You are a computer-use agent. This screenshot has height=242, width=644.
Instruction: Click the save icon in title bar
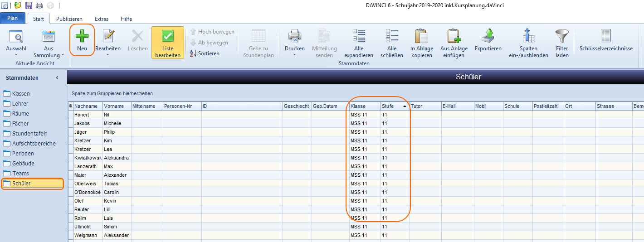tap(29, 5)
